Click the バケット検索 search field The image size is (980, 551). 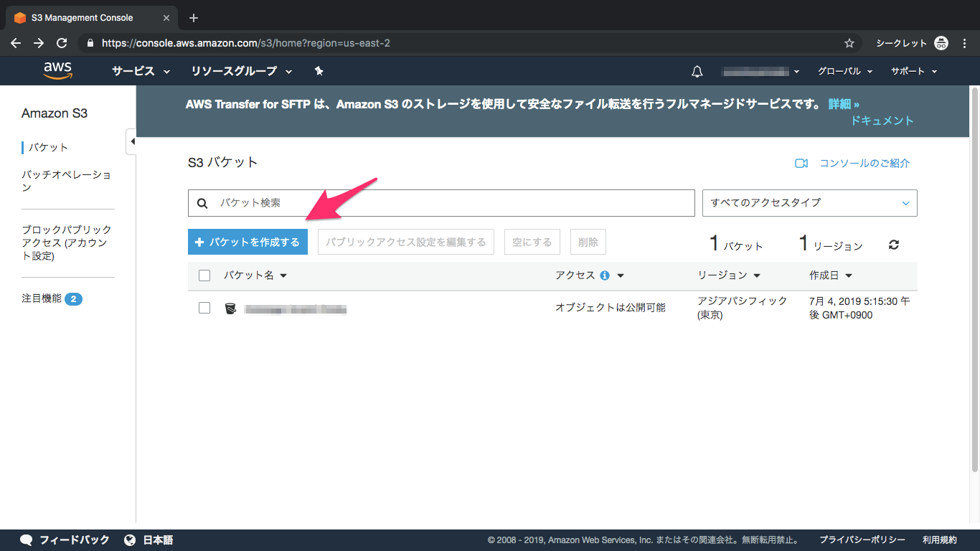click(x=441, y=203)
